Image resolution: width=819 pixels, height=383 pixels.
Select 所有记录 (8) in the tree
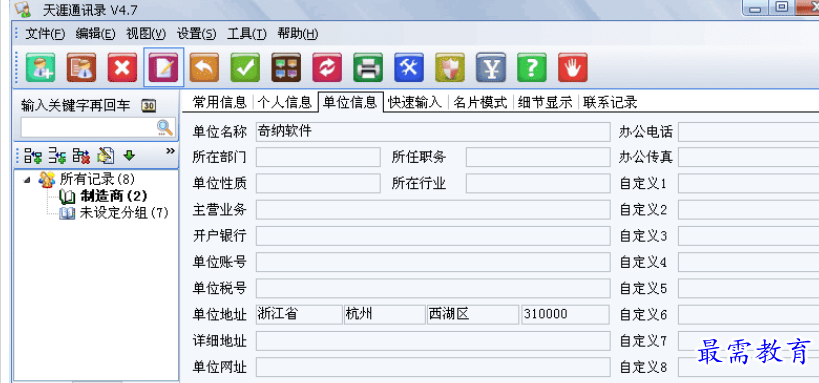[x=97, y=180]
